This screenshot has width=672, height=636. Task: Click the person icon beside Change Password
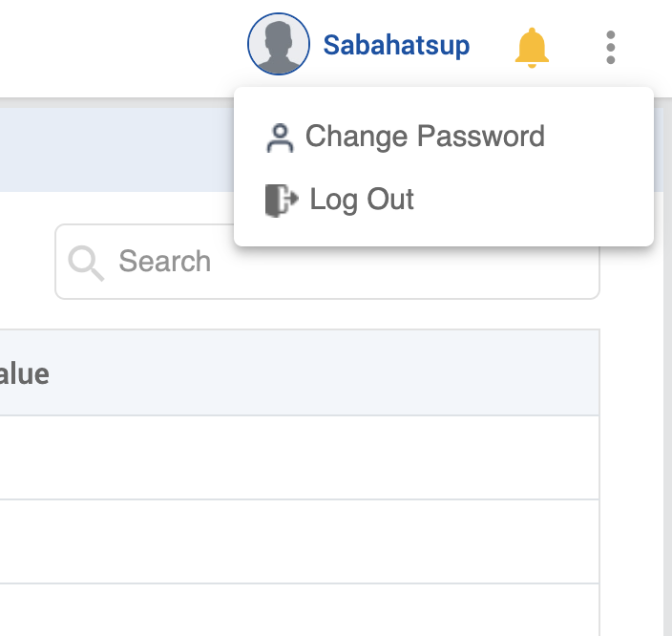(x=280, y=138)
